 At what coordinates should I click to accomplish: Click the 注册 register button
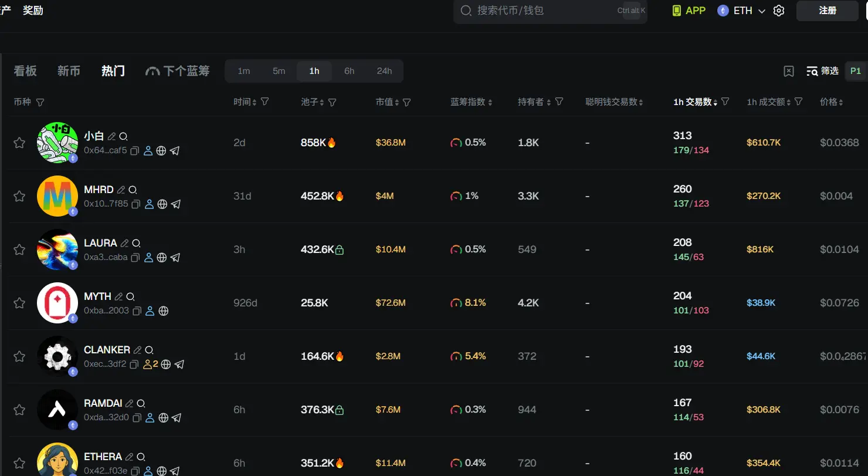[827, 11]
